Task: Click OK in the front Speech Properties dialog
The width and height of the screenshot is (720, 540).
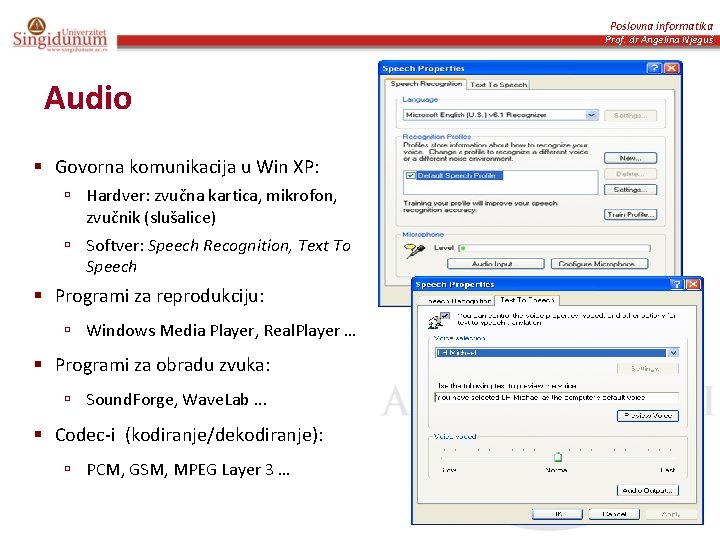Action: [557, 514]
